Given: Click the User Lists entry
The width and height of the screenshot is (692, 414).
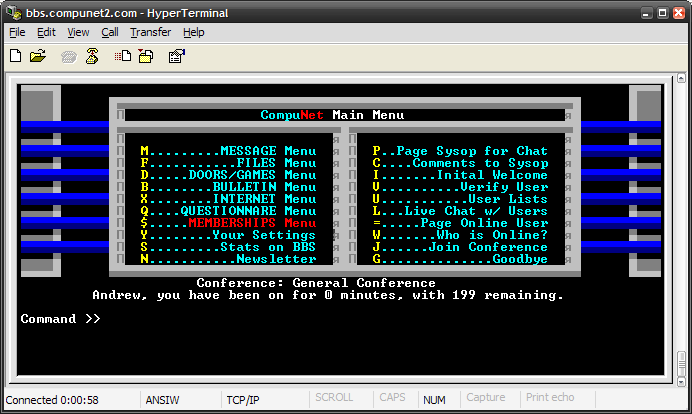Looking at the screenshot, I should (460, 199).
